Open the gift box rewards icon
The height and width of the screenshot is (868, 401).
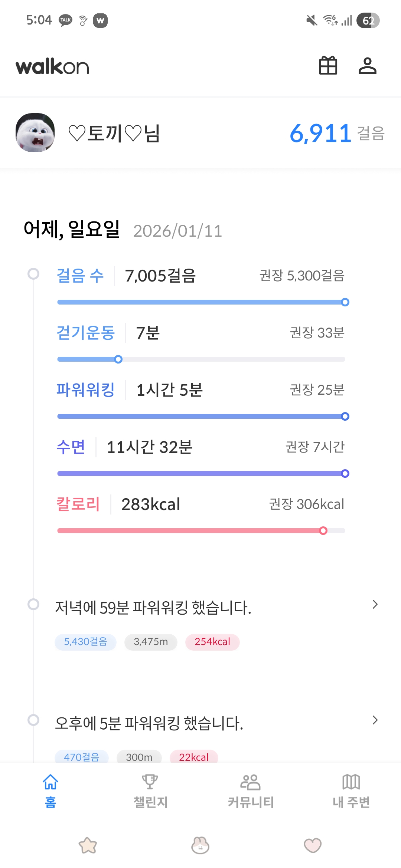coord(328,66)
